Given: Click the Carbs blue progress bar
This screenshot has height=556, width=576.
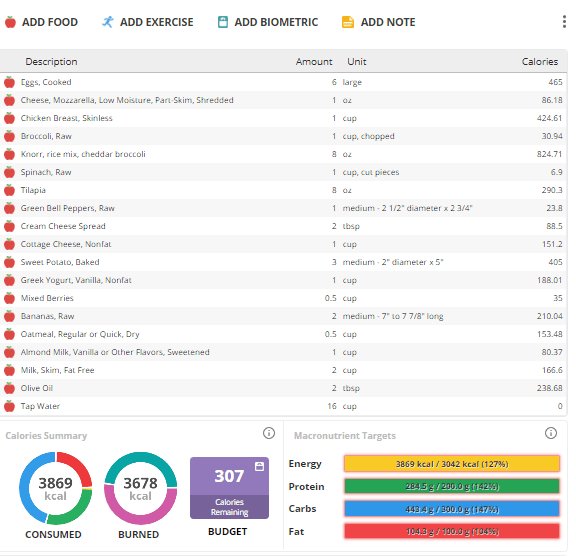Looking at the screenshot, I should pyautogui.click(x=452, y=509).
